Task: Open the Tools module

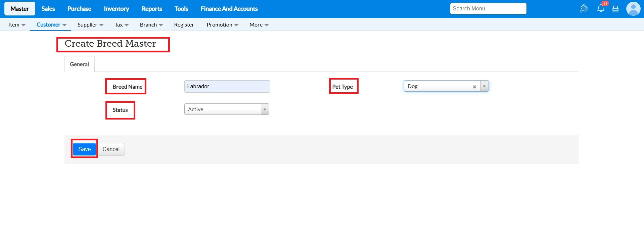Action: 181,9
